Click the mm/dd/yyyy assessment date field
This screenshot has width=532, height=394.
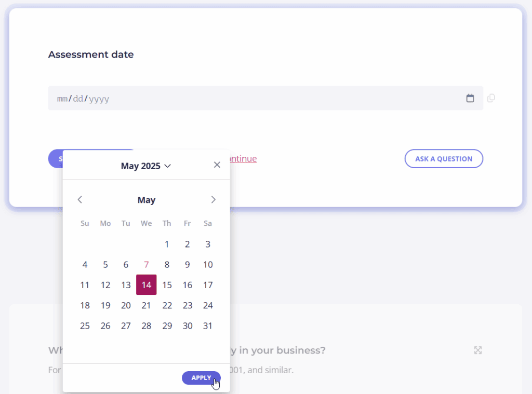[x=265, y=98]
